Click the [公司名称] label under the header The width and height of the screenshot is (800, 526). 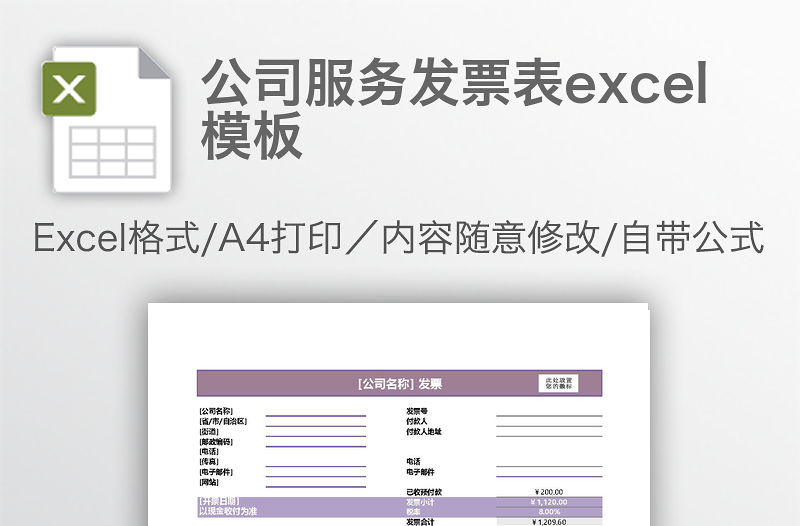[x=216, y=411]
